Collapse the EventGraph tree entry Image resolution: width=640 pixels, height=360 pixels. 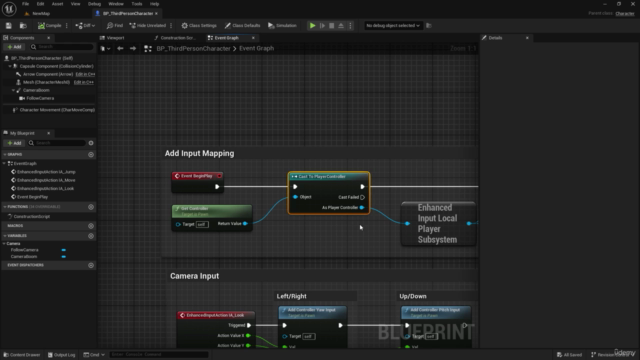pyautogui.click(x=4, y=163)
